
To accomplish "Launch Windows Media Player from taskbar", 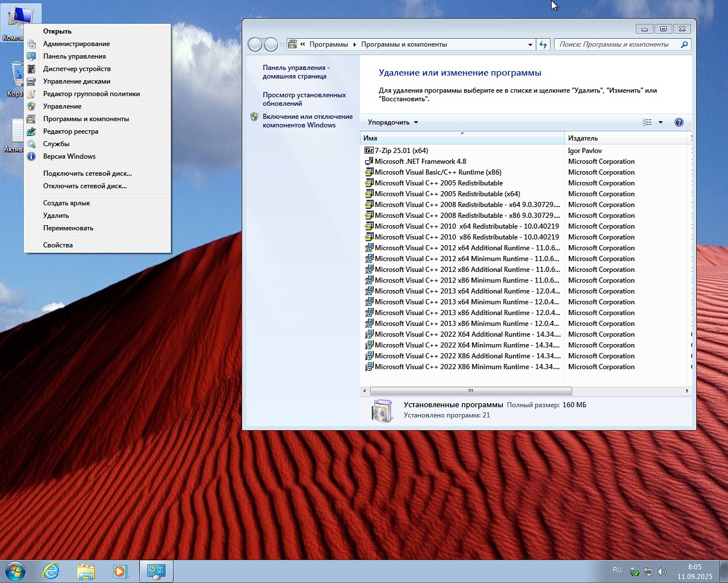I will [x=120, y=571].
